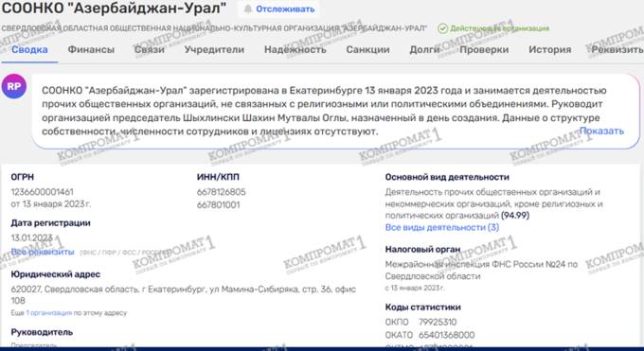The image size is (644, 351).
Task: Open the Долги tab
Action: [x=424, y=50]
